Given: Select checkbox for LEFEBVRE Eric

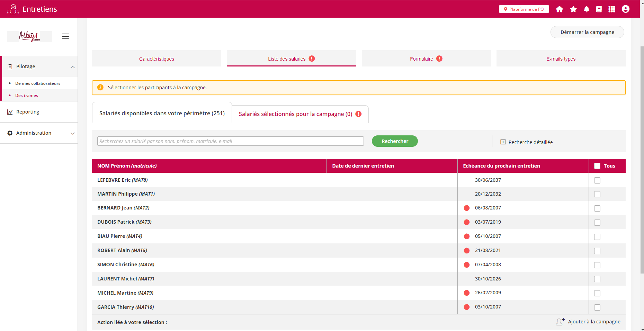Looking at the screenshot, I should [597, 180].
